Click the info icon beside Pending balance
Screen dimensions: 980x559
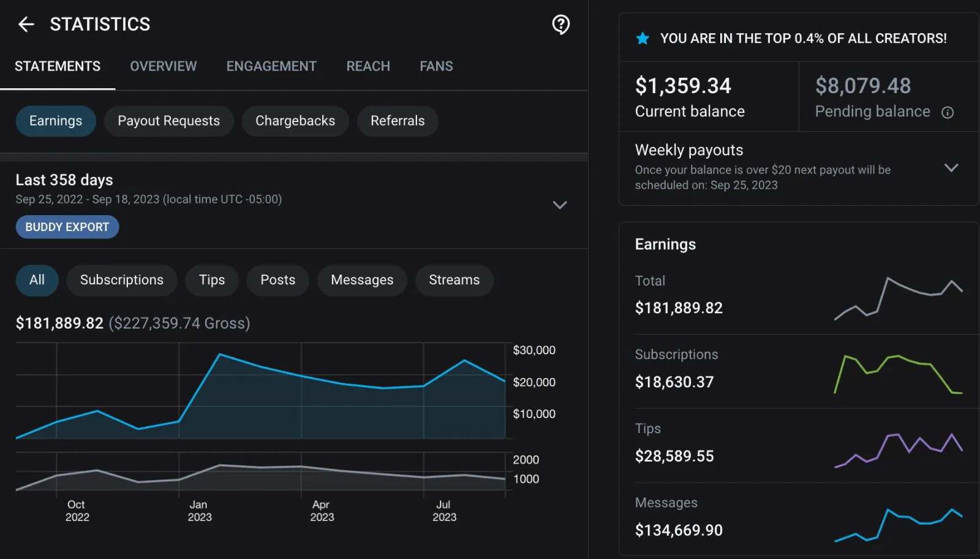coord(947,112)
